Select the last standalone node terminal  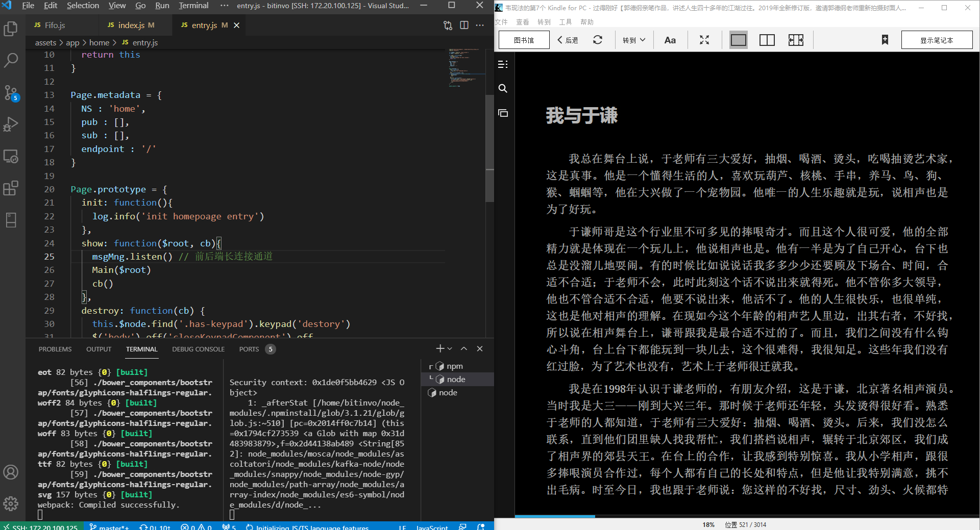457,393
